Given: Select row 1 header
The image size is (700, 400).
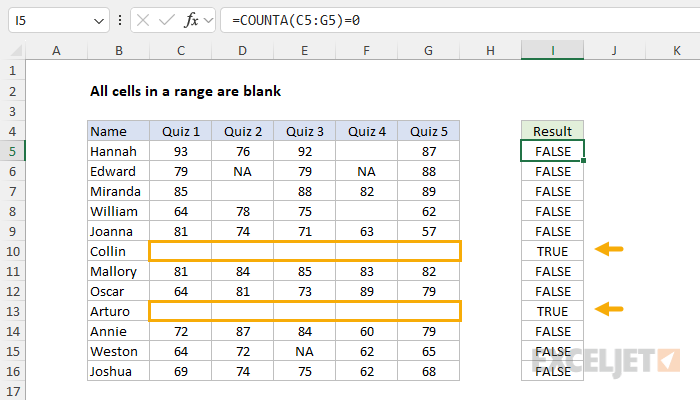Looking at the screenshot, I should (12, 71).
